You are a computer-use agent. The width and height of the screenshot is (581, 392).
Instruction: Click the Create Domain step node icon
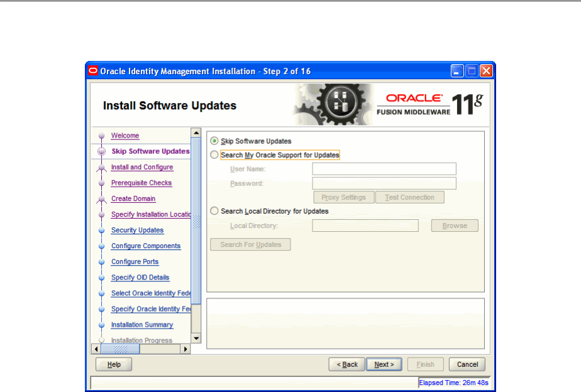coord(101,200)
